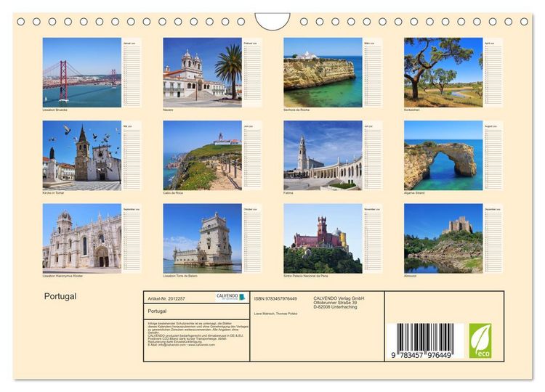Open the Nazare church with palm photo

coord(202,72)
